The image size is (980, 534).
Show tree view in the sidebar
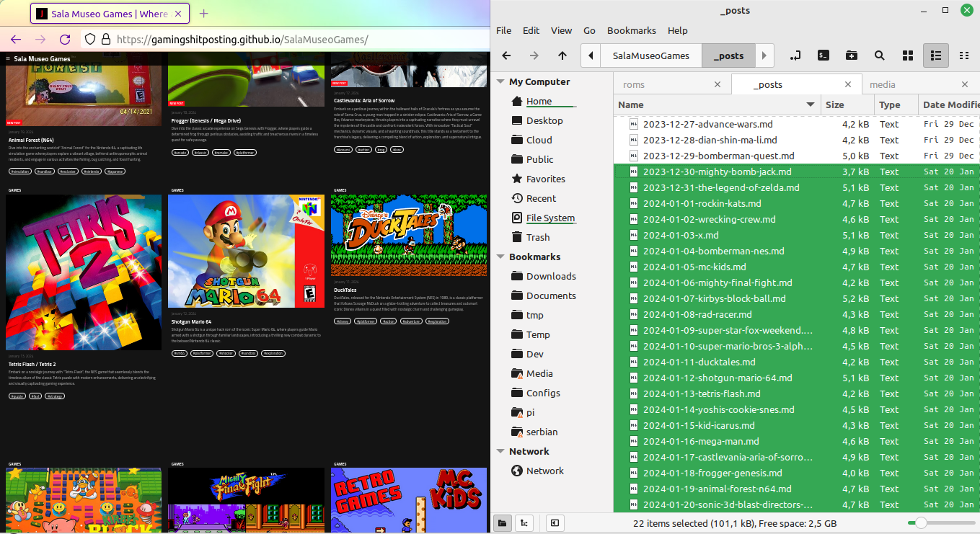[x=524, y=522]
